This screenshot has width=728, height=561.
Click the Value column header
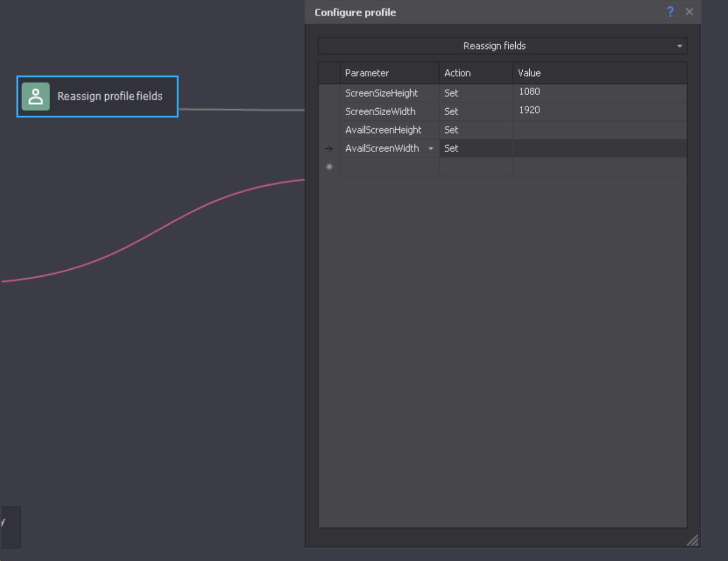600,73
